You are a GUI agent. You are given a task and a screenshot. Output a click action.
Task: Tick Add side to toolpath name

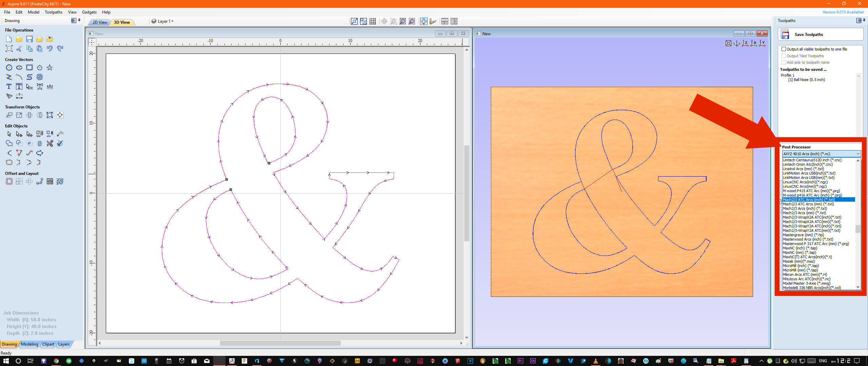coord(784,62)
